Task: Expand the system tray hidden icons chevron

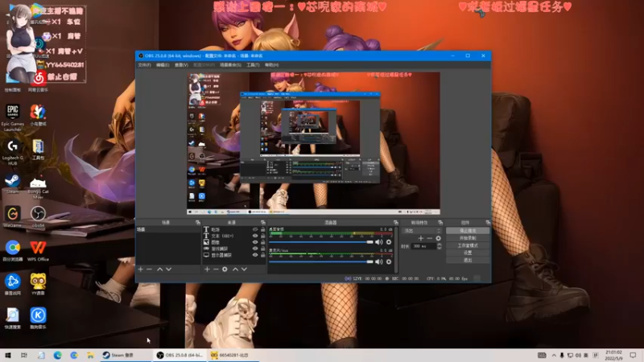Action: coord(554,356)
